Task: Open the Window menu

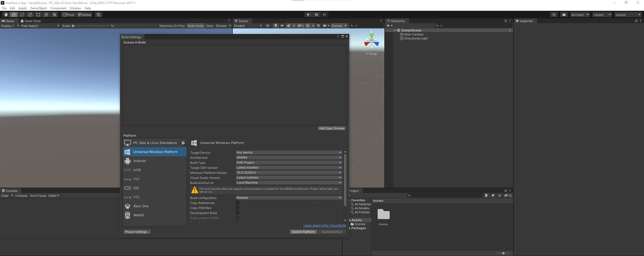Action: click(x=75, y=8)
